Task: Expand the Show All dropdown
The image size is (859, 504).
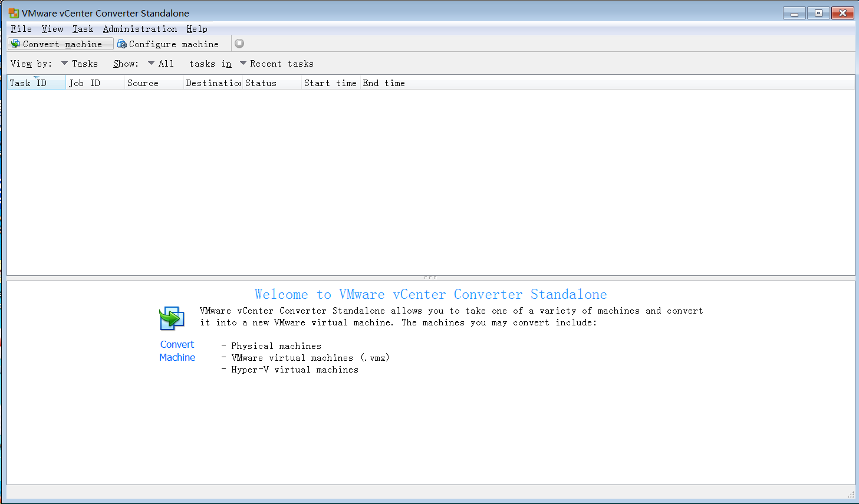Action: tap(161, 64)
